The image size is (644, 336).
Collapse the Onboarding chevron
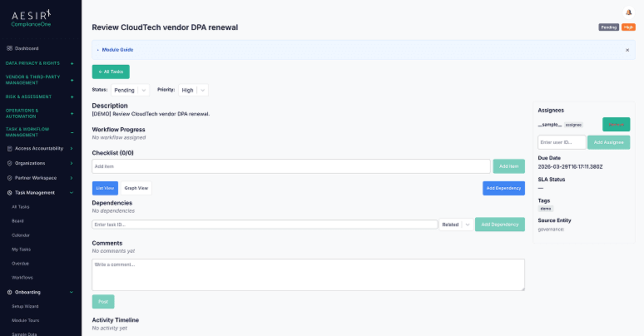click(72, 293)
